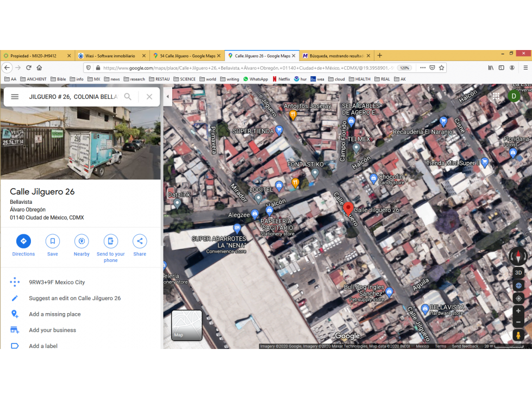The width and height of the screenshot is (532, 399).
Task: Click Add a missing place
Action: click(x=55, y=314)
